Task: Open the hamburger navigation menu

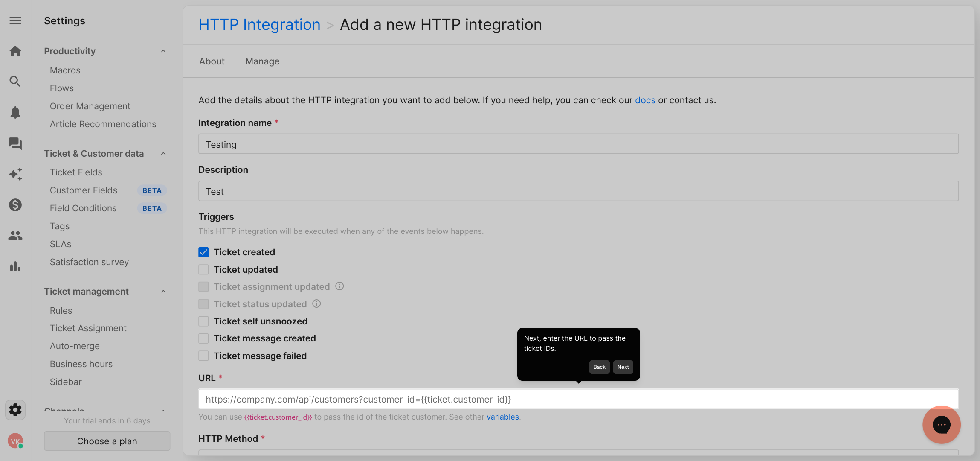Action: 15,20
